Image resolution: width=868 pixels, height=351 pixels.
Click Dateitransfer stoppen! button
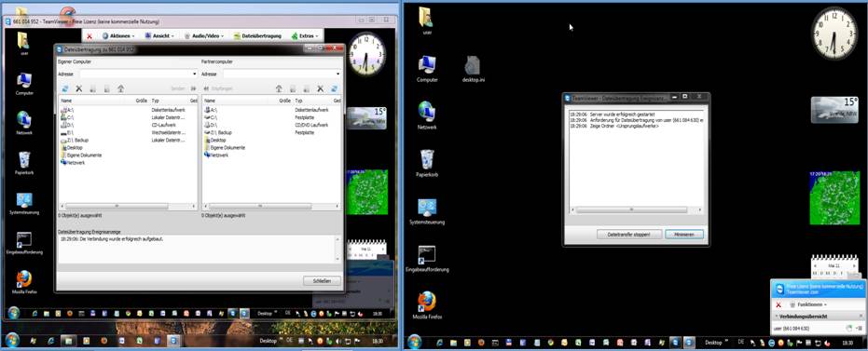(628, 235)
